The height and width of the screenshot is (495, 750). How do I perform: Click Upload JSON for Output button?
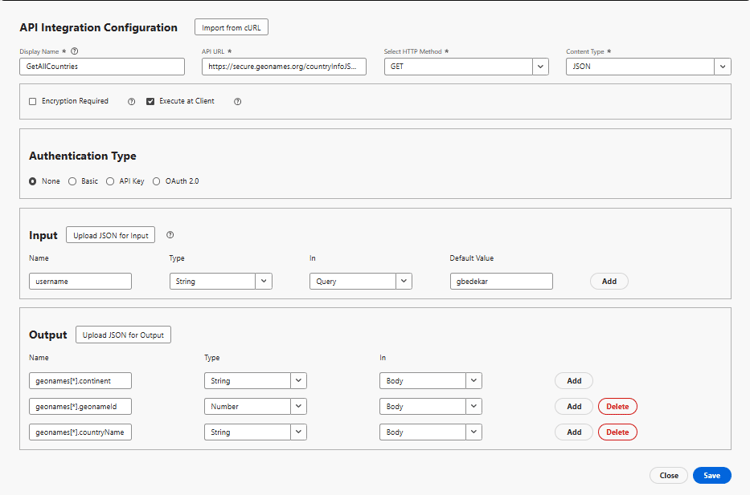point(123,335)
